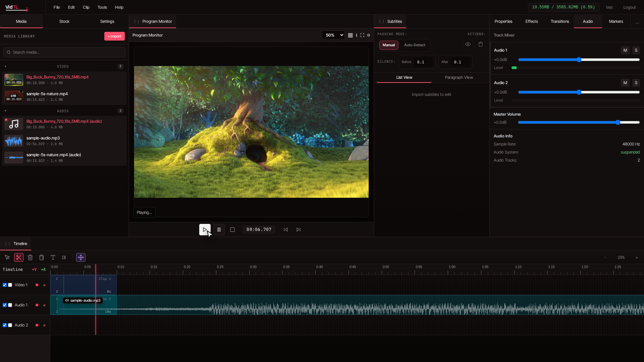The height and width of the screenshot is (362, 644).
Task: Click the timeline zoom out minus icon
Action: click(605, 257)
